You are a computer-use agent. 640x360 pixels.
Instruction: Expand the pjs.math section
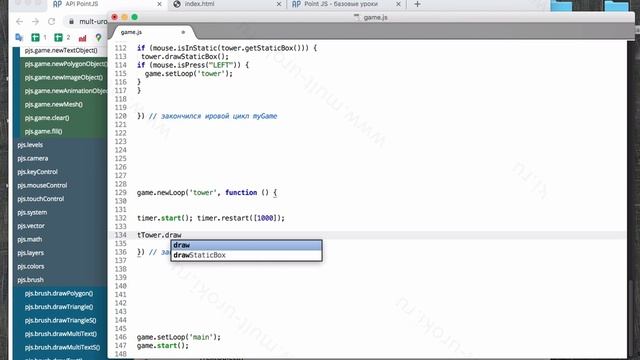coord(30,239)
